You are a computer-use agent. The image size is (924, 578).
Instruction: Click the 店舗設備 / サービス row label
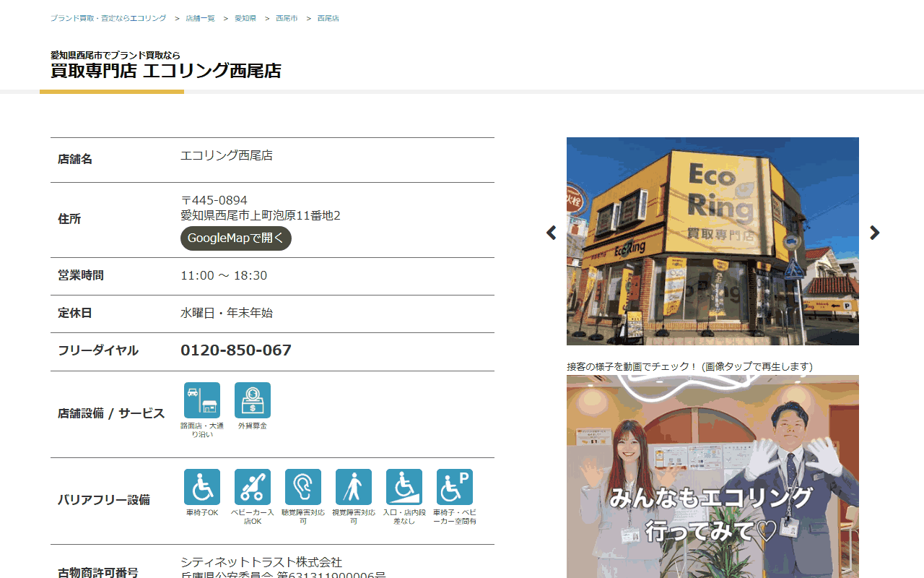click(x=111, y=414)
